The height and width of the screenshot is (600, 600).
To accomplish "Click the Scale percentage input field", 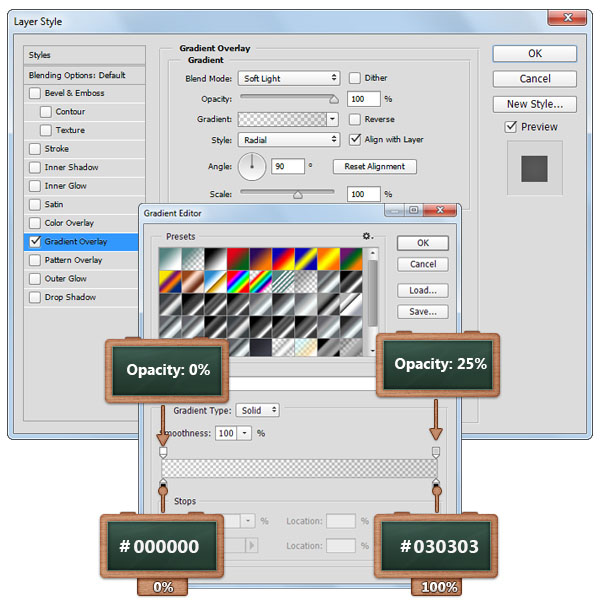I will [363, 194].
